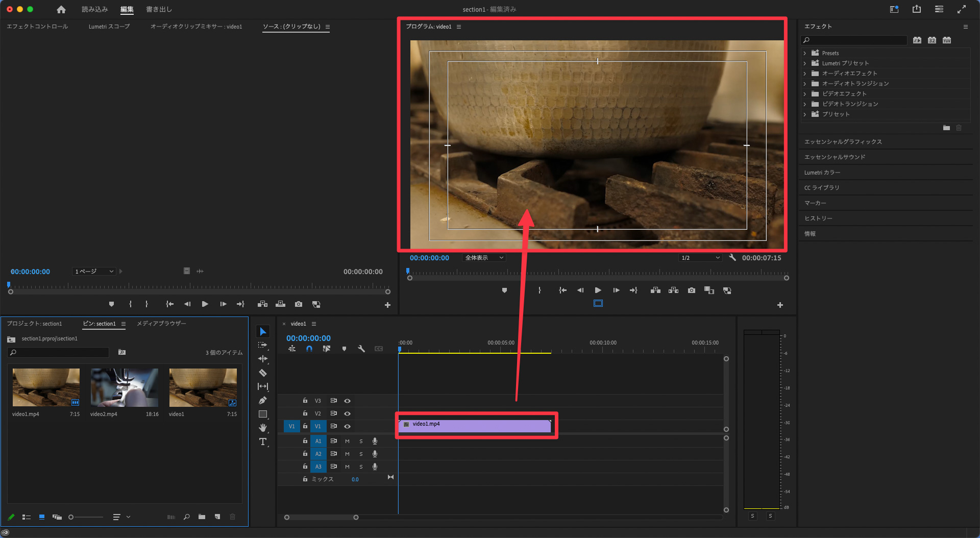
Task: Click the Export Frame camera icon in Program monitor
Action: [691, 290]
